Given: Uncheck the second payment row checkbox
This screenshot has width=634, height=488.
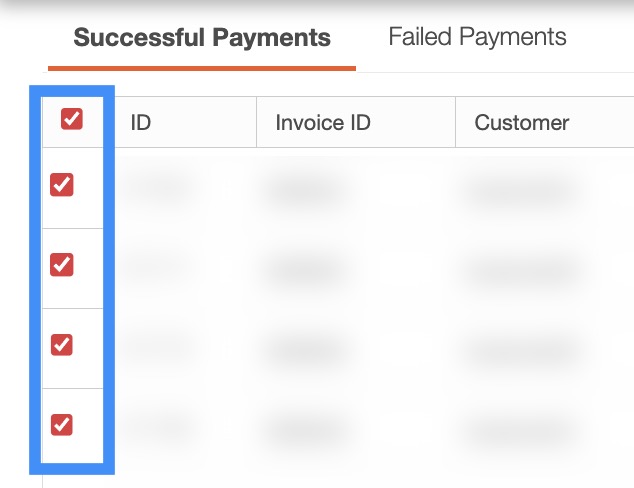Looking at the screenshot, I should tap(62, 265).
